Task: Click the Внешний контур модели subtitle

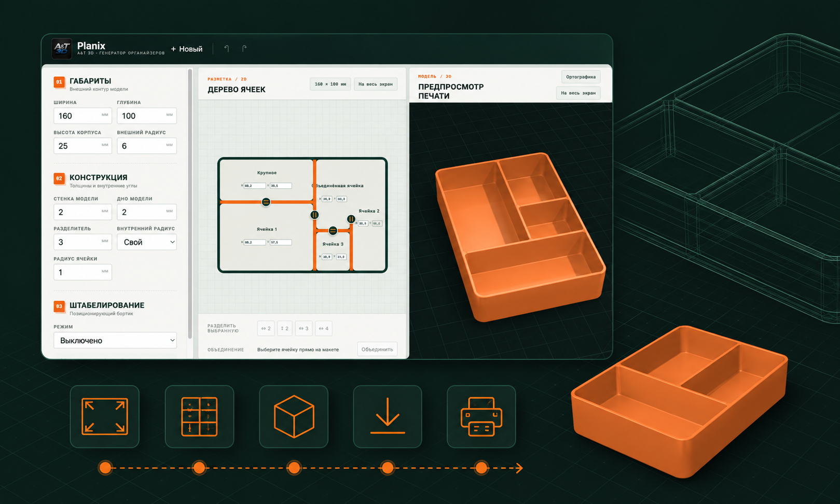Action: click(x=99, y=89)
